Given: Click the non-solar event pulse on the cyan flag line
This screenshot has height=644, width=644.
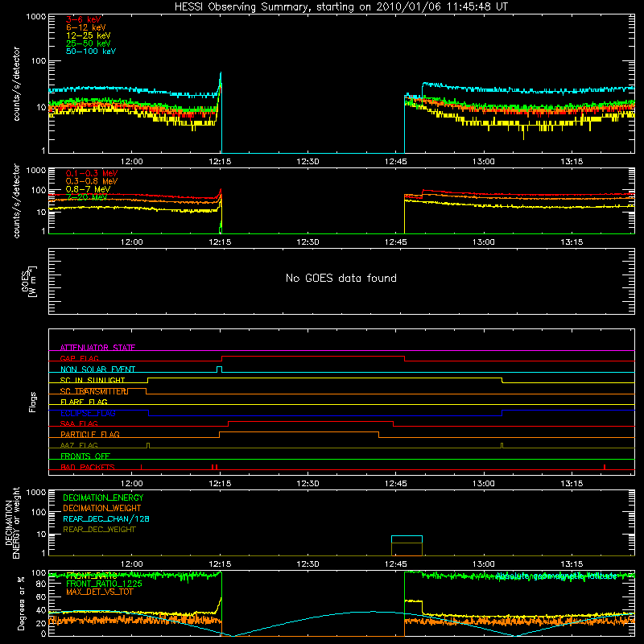Looking at the screenshot, I should pyautogui.click(x=219, y=369).
